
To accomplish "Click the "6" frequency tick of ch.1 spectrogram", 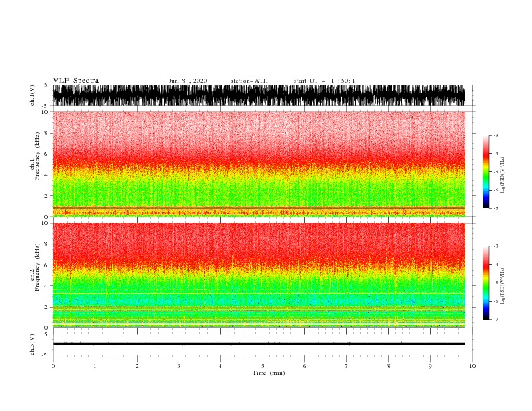I will point(46,154).
